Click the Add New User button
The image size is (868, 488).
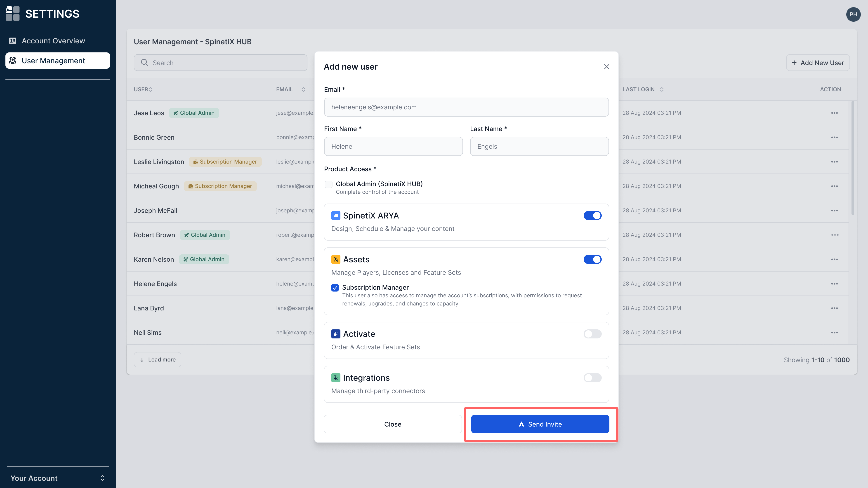(818, 63)
